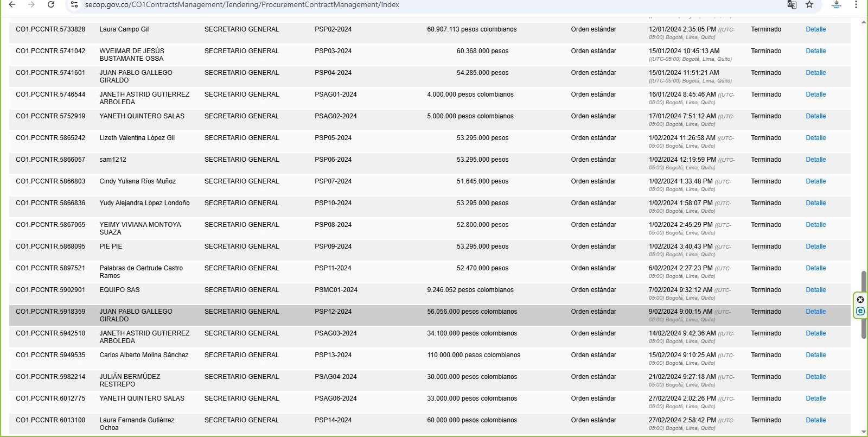This screenshot has height=437, width=868.
Task: Close the ESET side overlay widget
Action: [x=860, y=300]
